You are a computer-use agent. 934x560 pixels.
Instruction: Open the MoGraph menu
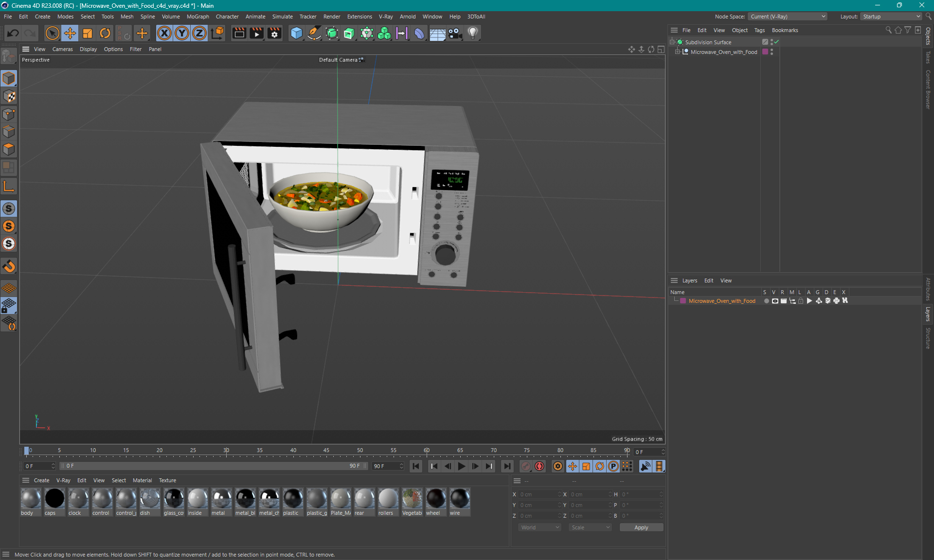point(198,17)
